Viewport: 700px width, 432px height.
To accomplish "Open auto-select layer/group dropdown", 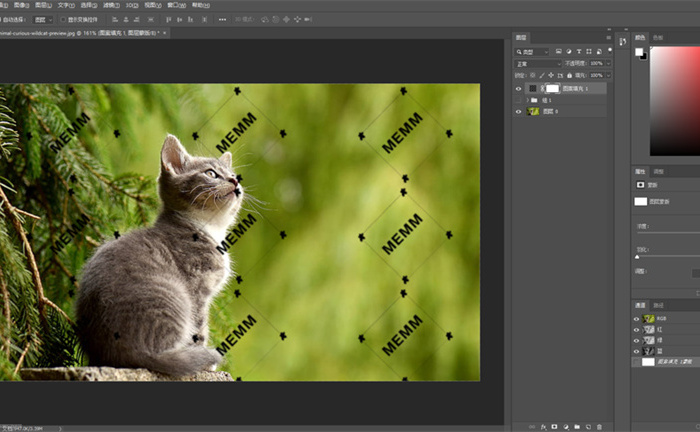I will click(x=44, y=20).
